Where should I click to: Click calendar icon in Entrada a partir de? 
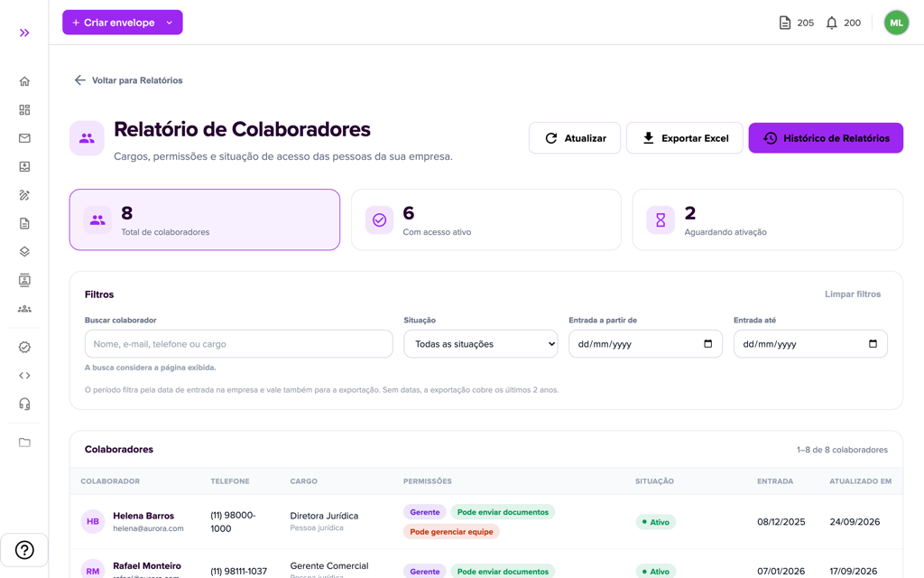pyautogui.click(x=707, y=344)
